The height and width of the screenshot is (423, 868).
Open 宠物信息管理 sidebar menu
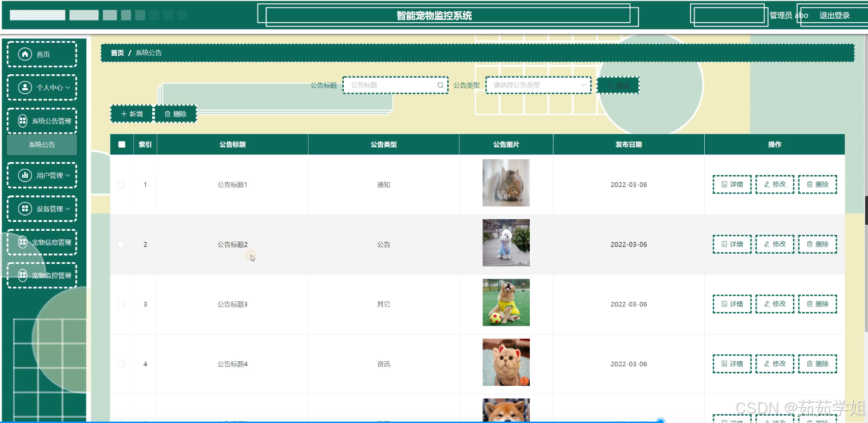42,242
